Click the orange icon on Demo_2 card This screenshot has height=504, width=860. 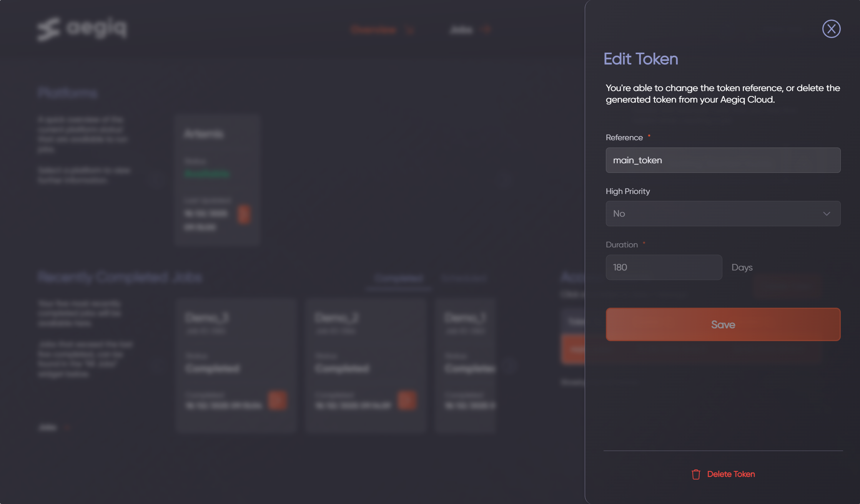(x=407, y=401)
